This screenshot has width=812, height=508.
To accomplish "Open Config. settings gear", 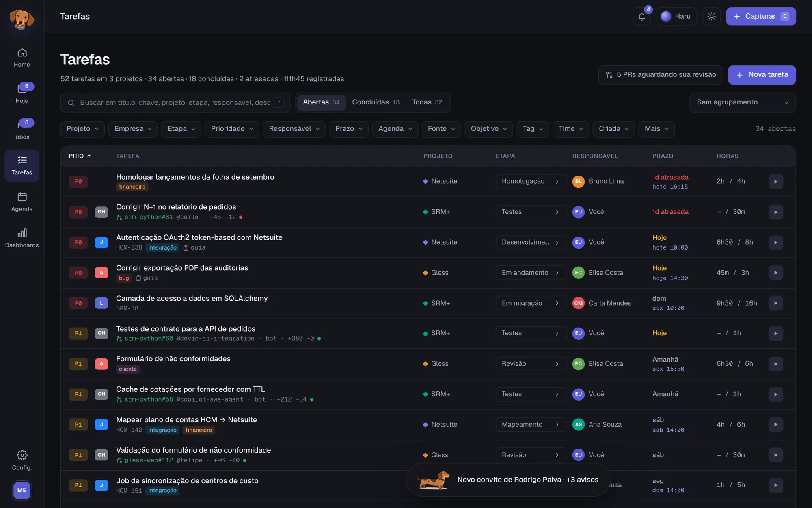I will [22, 460].
